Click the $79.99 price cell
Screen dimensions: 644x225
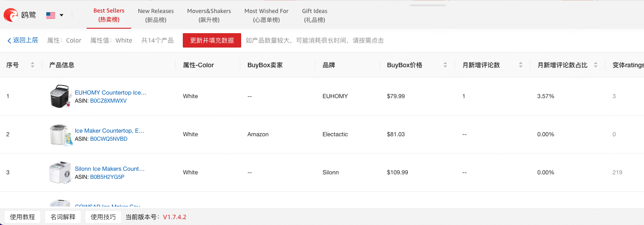396,96
